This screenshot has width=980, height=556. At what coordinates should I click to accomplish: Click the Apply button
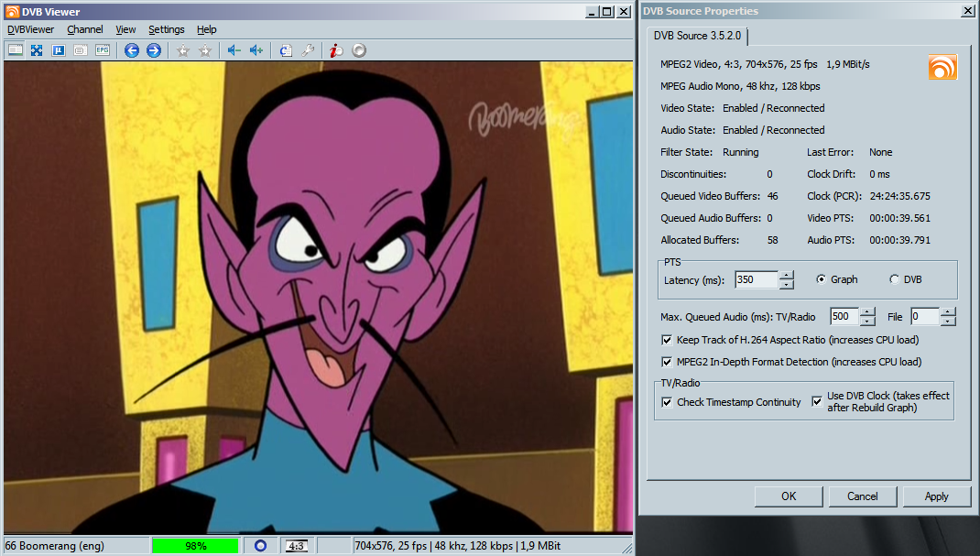pos(937,496)
